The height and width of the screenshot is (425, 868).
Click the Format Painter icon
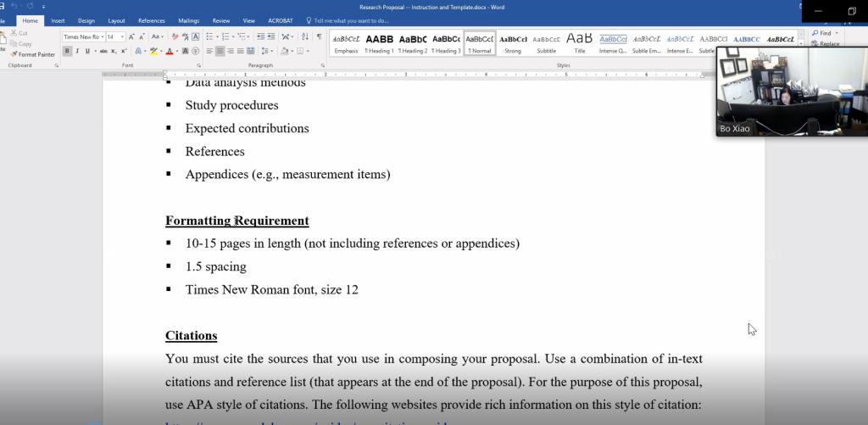[36, 54]
